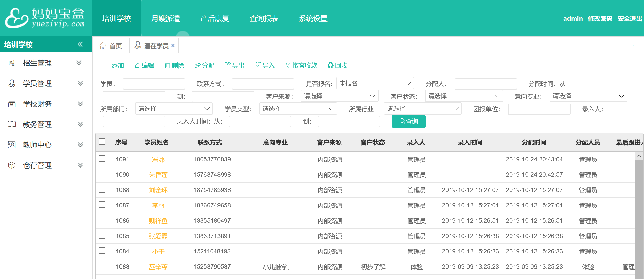Close the 潜在学员 tab
This screenshot has height=279, width=644.
[173, 46]
